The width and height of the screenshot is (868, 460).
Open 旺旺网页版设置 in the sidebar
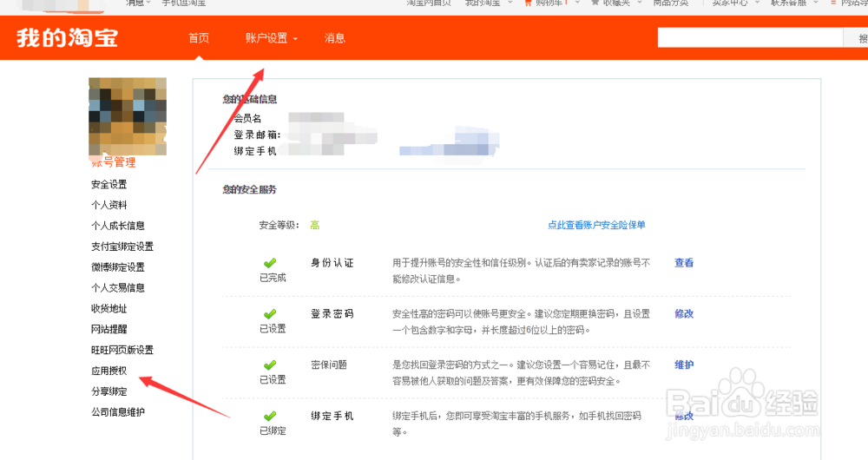(122, 350)
